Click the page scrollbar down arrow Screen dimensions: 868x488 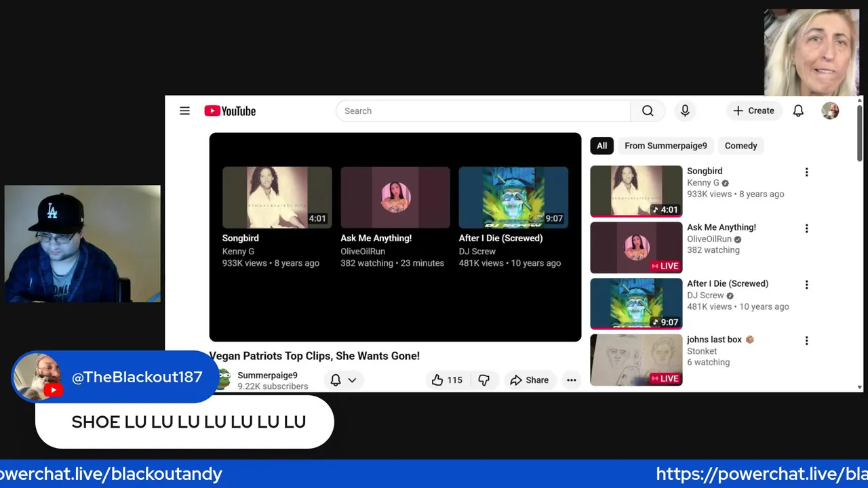(x=860, y=388)
